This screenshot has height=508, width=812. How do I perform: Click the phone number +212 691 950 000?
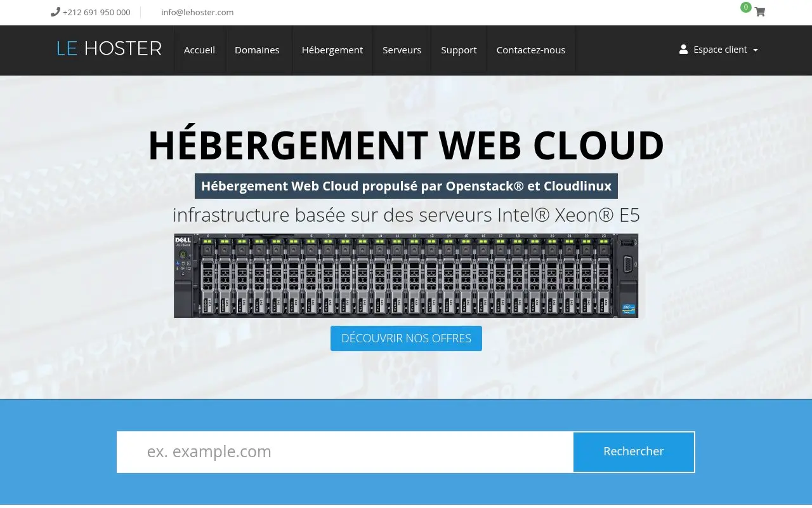coord(96,12)
